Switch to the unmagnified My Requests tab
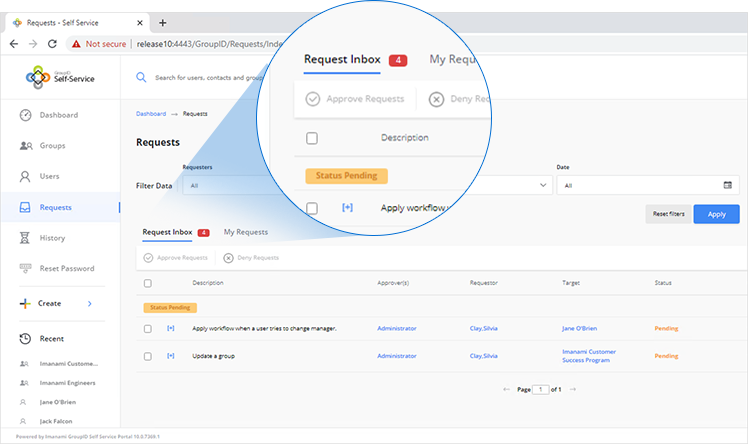 pyautogui.click(x=246, y=232)
